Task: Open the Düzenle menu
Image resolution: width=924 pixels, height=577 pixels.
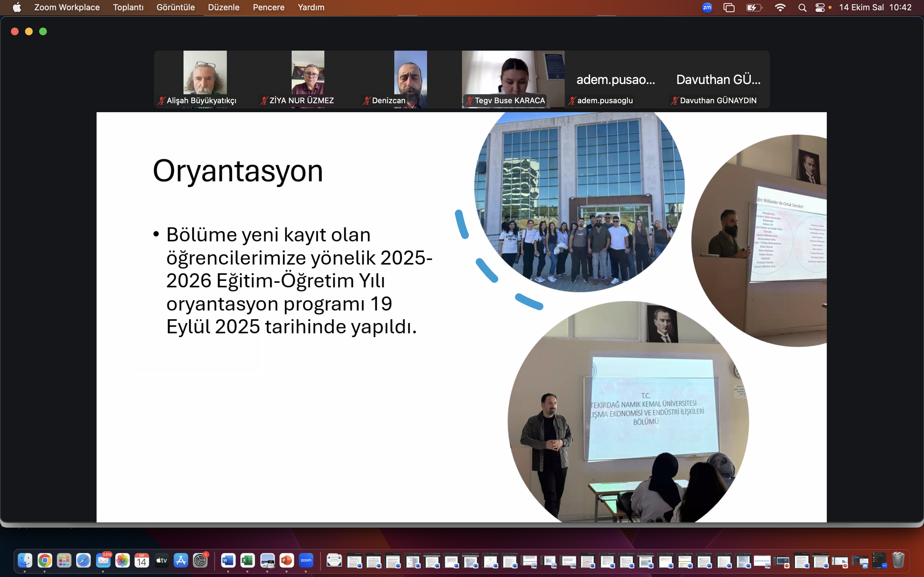Action: [x=223, y=7]
